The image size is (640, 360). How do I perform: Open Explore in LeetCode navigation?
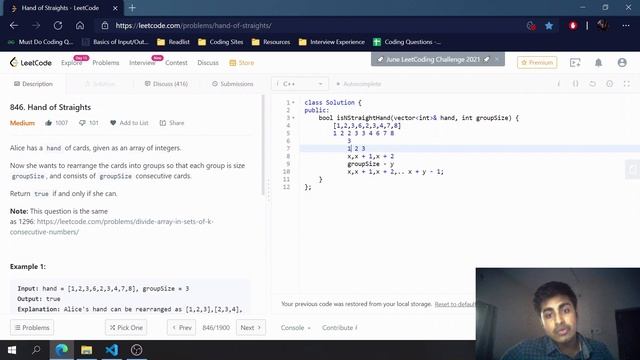[71, 62]
